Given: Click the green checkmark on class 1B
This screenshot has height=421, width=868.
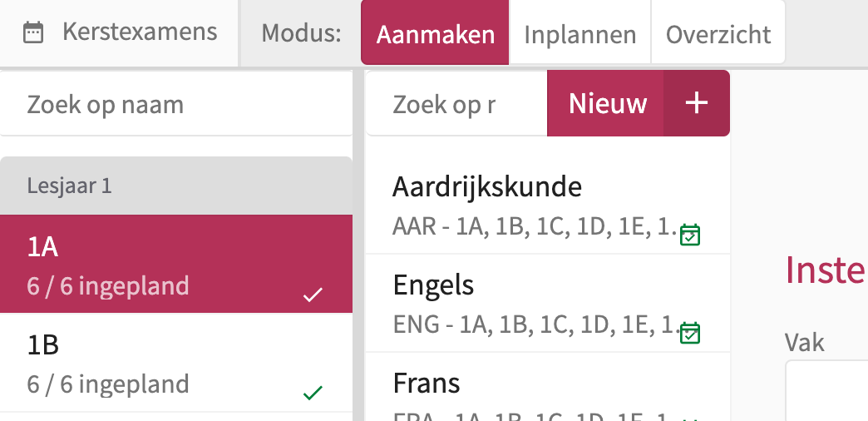Looking at the screenshot, I should 313,392.
